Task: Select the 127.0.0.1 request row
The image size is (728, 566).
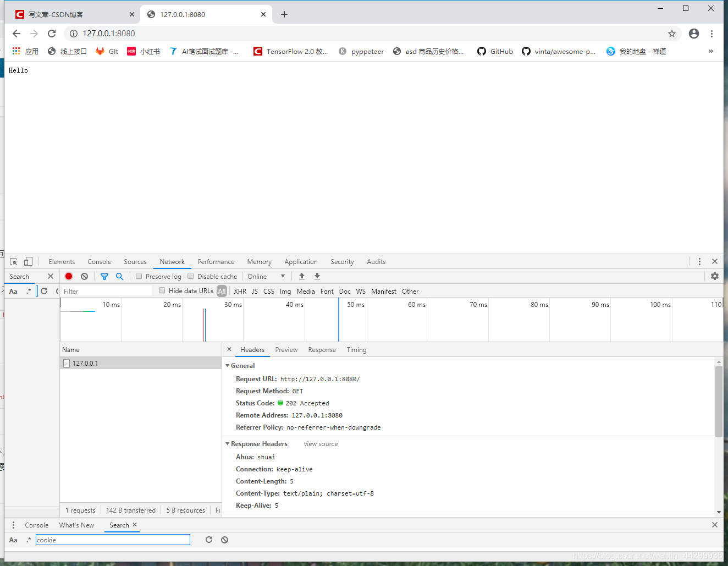Action: pyautogui.click(x=141, y=363)
